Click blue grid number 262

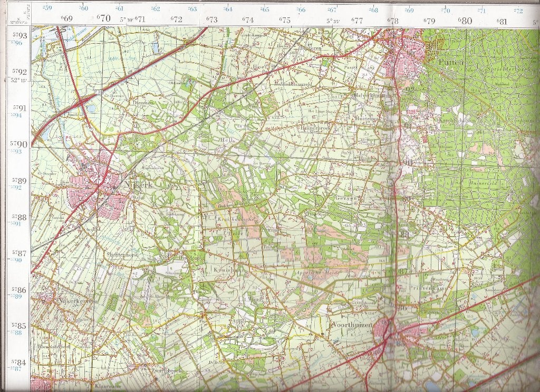tap(156, 8)
